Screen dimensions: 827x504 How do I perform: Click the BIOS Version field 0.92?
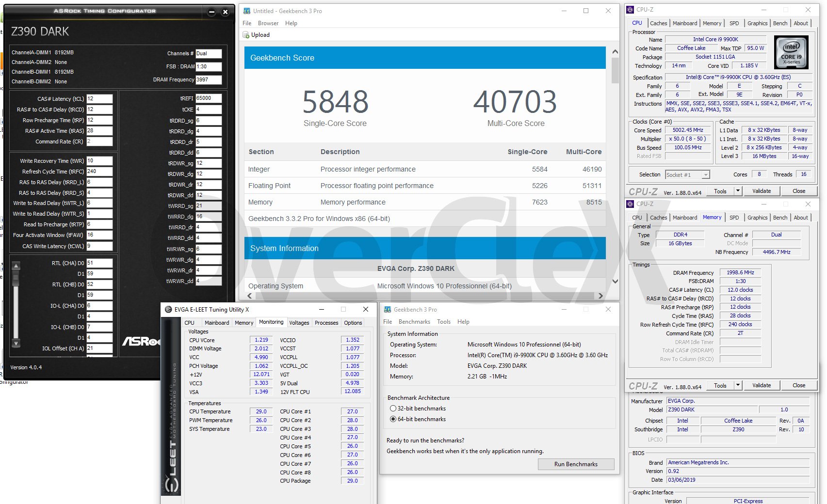[x=738, y=471]
